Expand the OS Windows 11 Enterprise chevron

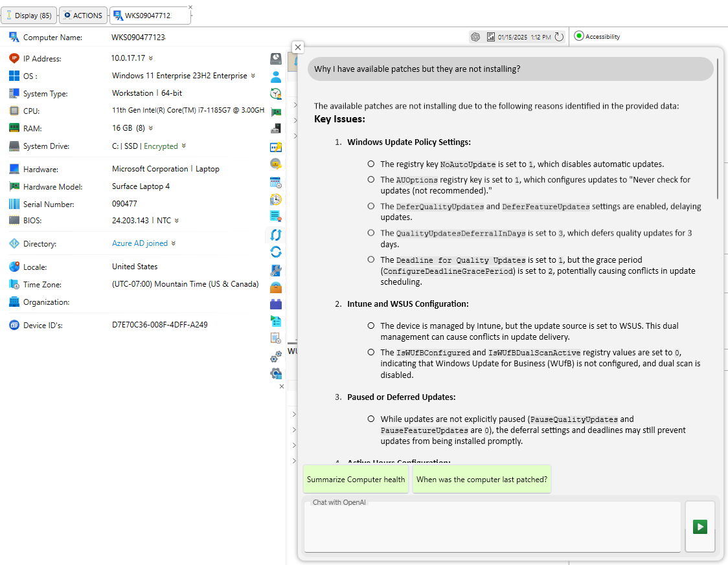click(253, 76)
